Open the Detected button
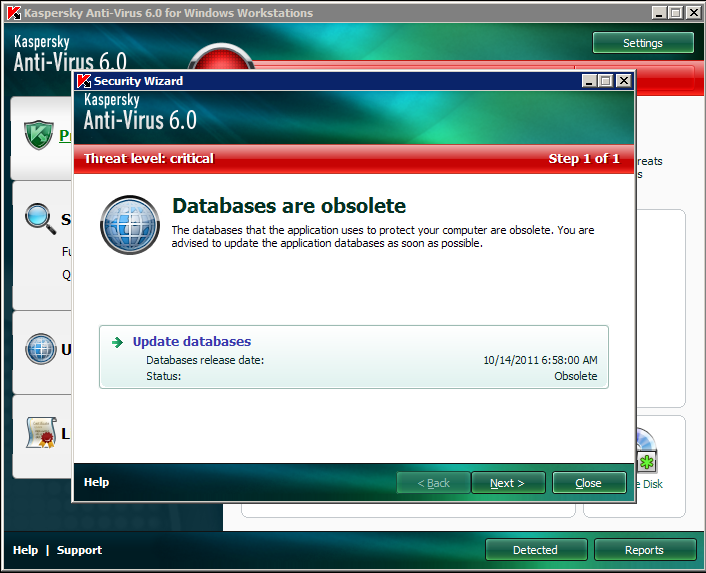706x573 pixels. click(x=536, y=550)
